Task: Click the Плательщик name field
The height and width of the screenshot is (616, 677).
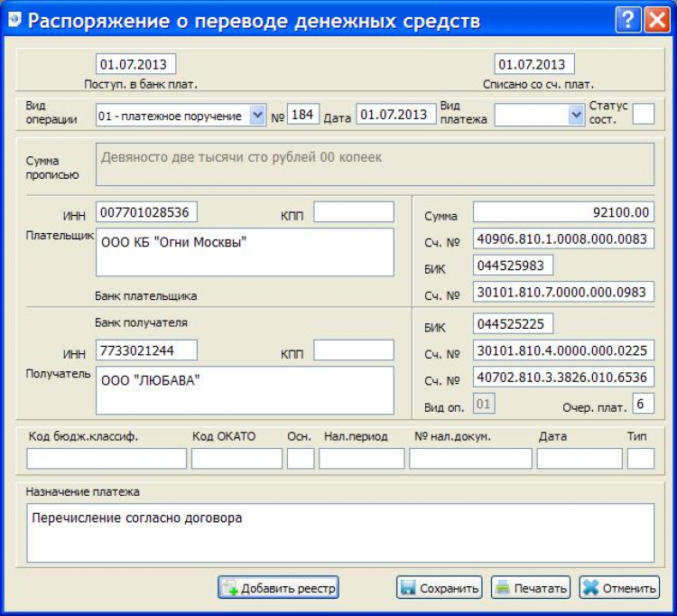Action: tap(245, 252)
